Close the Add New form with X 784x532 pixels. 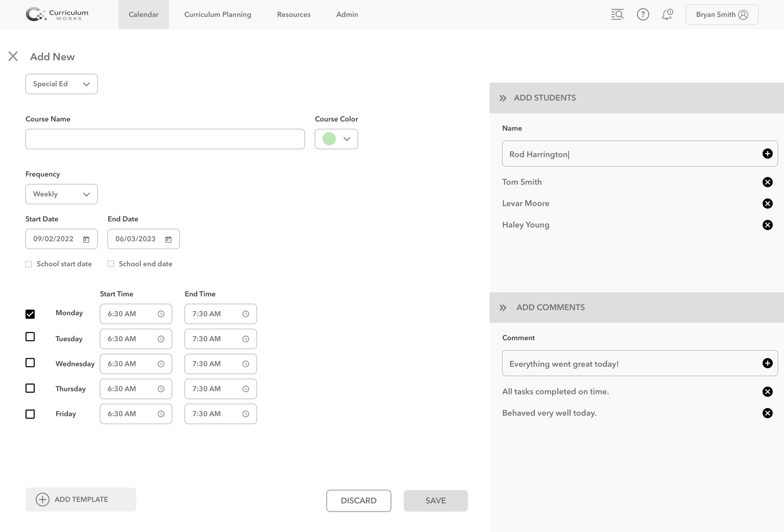[13, 56]
